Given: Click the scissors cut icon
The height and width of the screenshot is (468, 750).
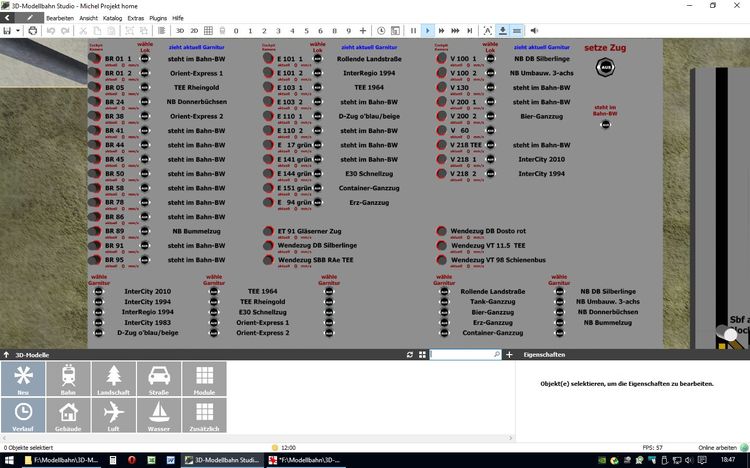Looking at the screenshot, I should [x=83, y=31].
